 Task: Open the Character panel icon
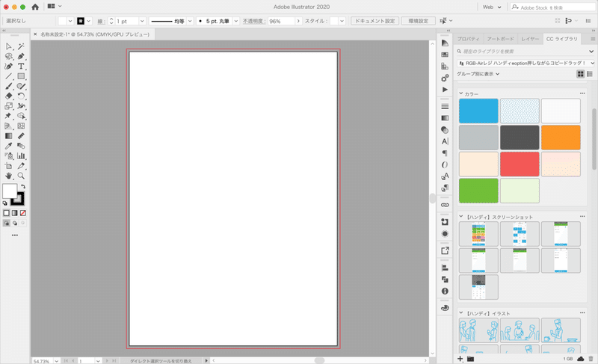(x=445, y=141)
